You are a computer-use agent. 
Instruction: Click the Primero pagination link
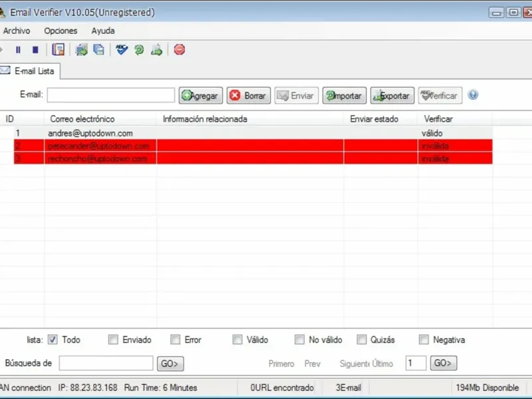click(281, 364)
